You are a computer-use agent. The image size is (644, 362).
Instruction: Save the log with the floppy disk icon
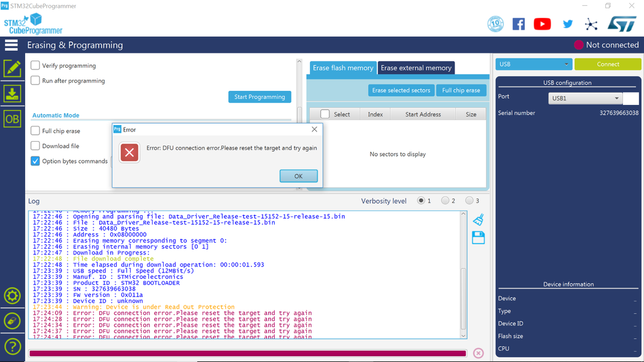tap(478, 238)
